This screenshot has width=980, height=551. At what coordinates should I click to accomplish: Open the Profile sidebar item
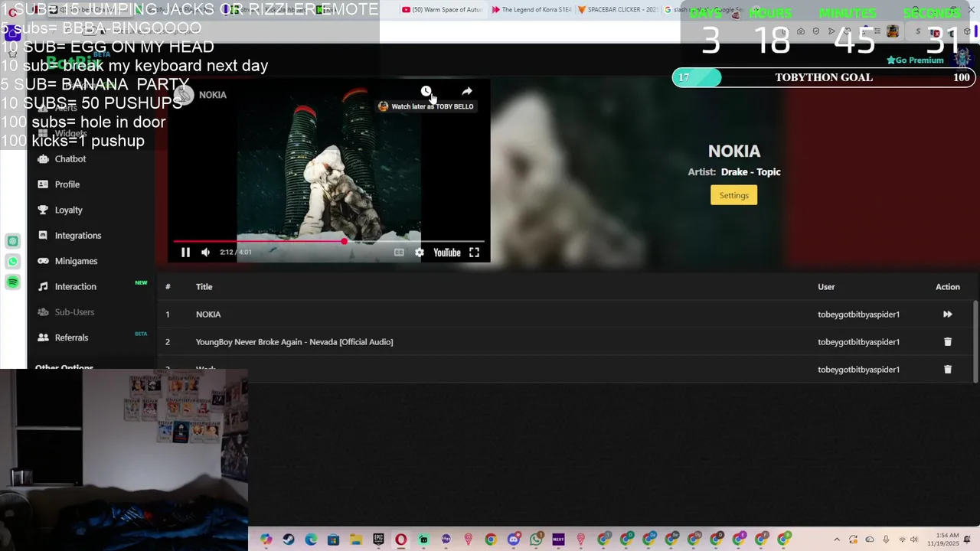pos(67,184)
